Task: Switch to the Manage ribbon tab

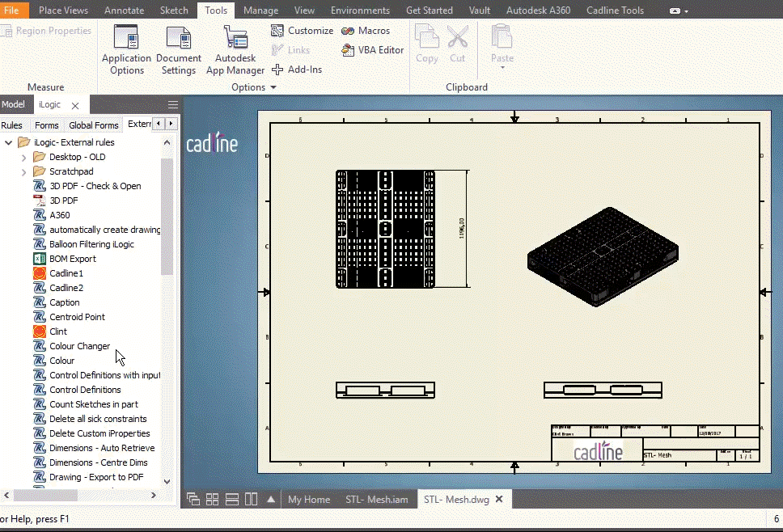Action: tap(260, 10)
